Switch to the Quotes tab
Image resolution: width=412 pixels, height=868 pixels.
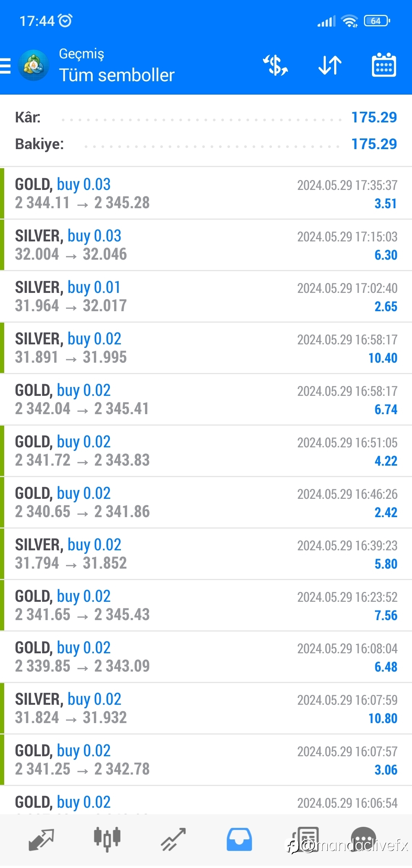click(41, 840)
